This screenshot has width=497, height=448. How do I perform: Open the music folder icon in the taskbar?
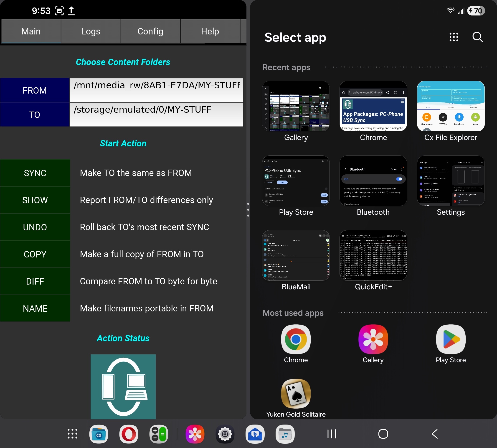tap(285, 434)
